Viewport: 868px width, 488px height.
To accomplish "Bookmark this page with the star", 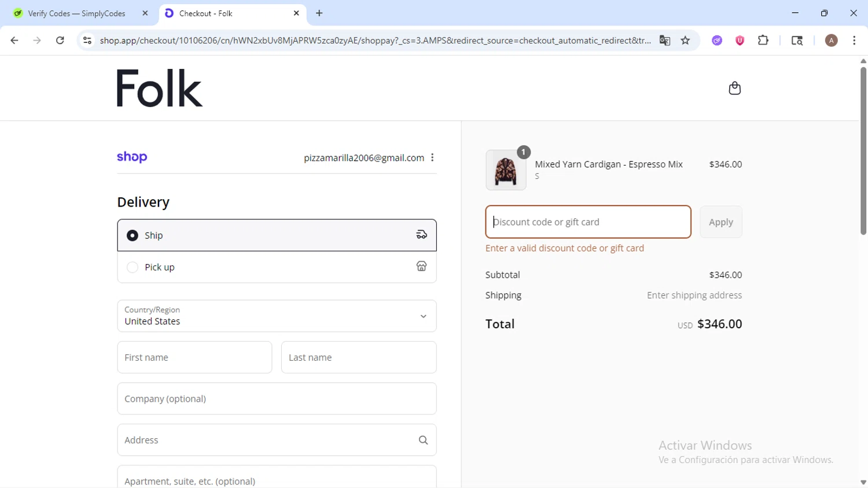I will (686, 41).
